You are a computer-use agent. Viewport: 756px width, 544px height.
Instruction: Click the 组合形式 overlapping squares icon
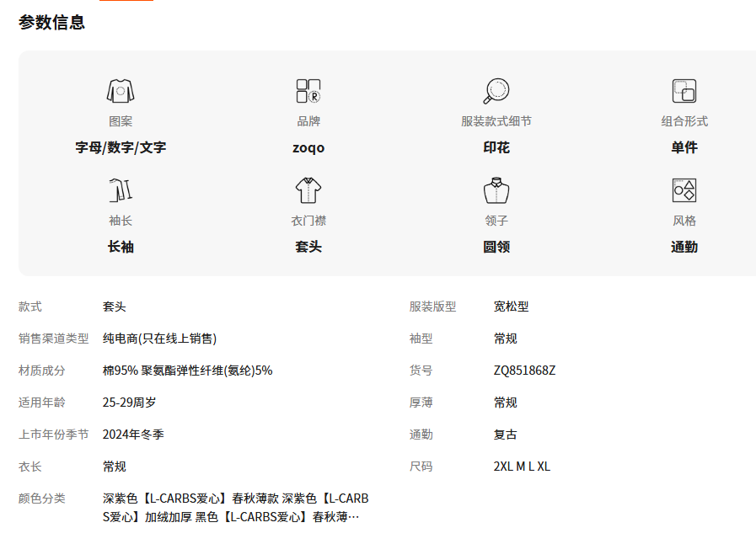coord(684,91)
